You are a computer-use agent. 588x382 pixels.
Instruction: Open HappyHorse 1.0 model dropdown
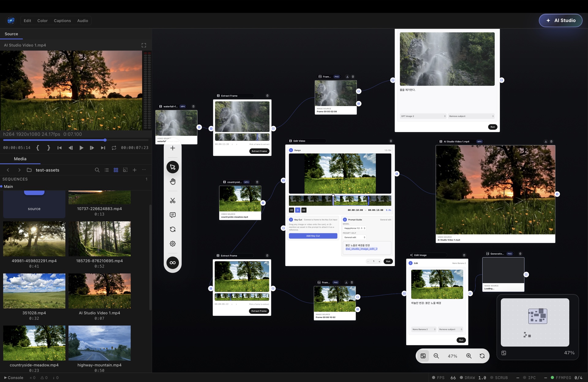354,228
